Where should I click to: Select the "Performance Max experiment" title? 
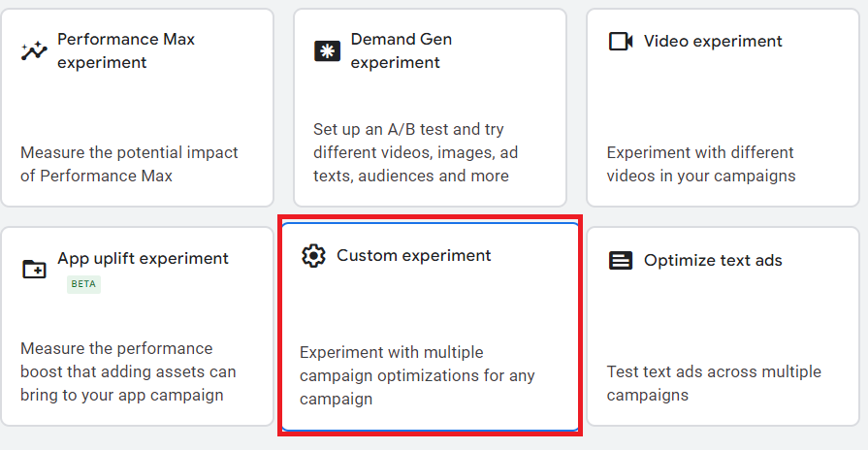tap(126, 51)
